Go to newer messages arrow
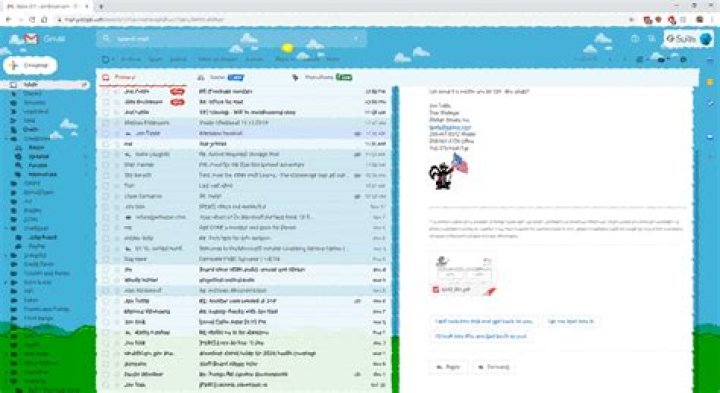 (x=610, y=59)
